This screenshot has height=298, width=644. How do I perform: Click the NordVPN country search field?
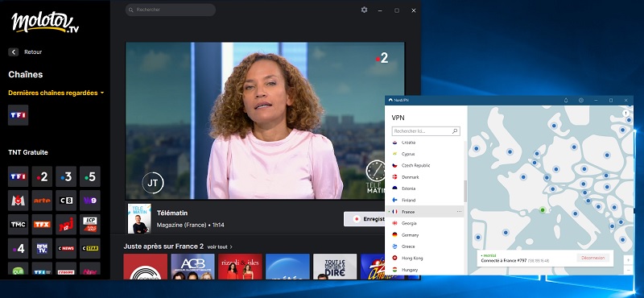pyautogui.click(x=426, y=131)
